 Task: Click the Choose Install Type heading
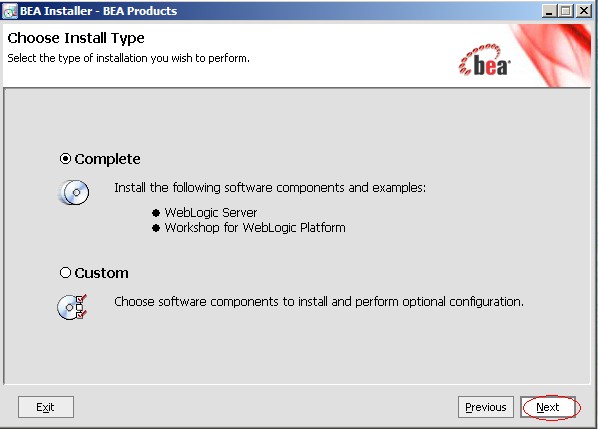[x=76, y=38]
